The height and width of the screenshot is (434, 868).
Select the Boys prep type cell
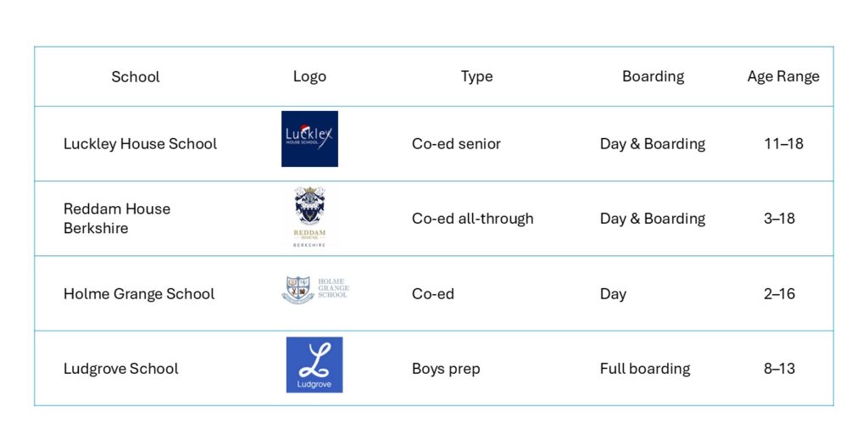click(x=446, y=369)
